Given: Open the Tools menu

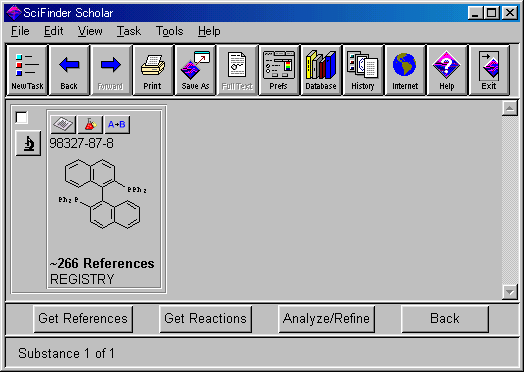Looking at the screenshot, I should click(169, 31).
